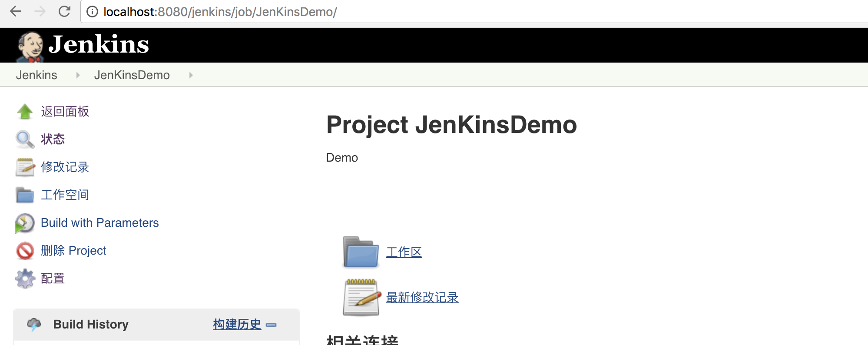Screen dimensions: 868x345
Task: Open the 配置 sidebar link
Action: [x=53, y=279]
